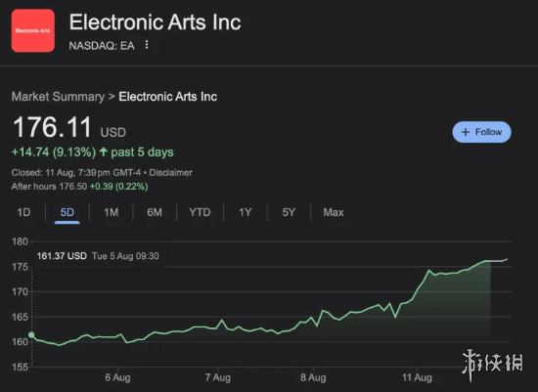
Task: Click the red Electronic Arts logo
Action: [33, 30]
